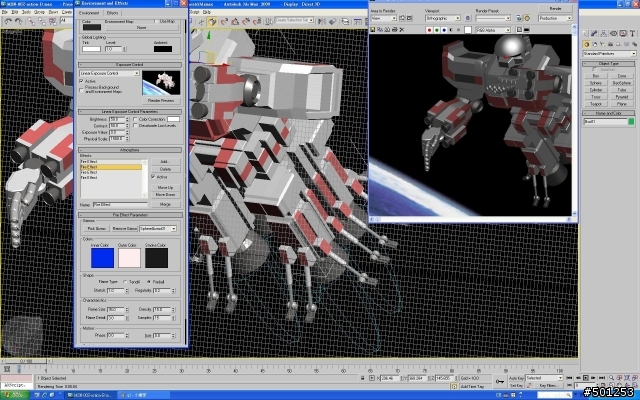Open the Standard Primitives dropdown
The height and width of the screenshot is (400, 640).
point(609,53)
